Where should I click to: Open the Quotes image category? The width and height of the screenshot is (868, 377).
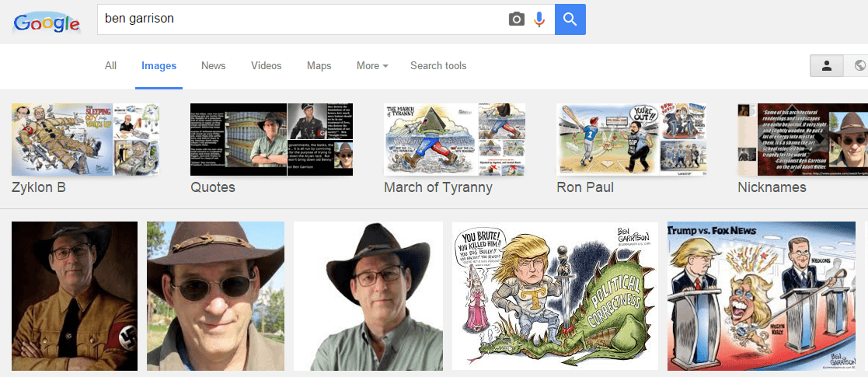271,148
